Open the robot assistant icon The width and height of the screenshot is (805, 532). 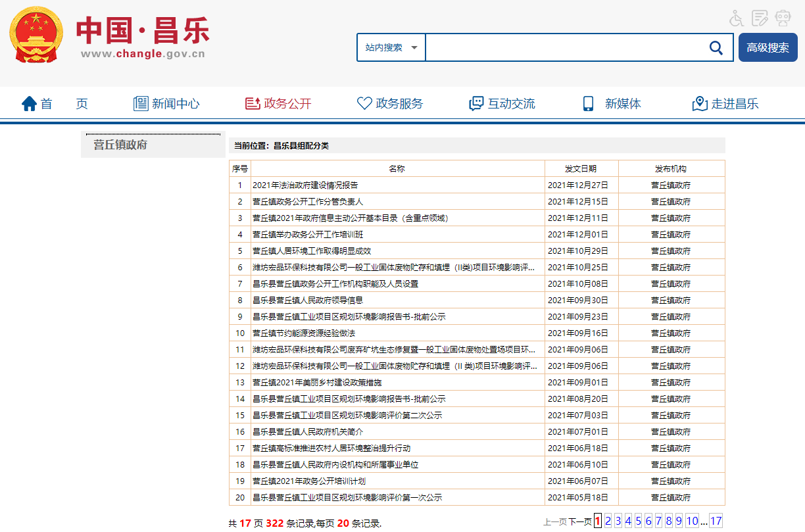click(783, 18)
